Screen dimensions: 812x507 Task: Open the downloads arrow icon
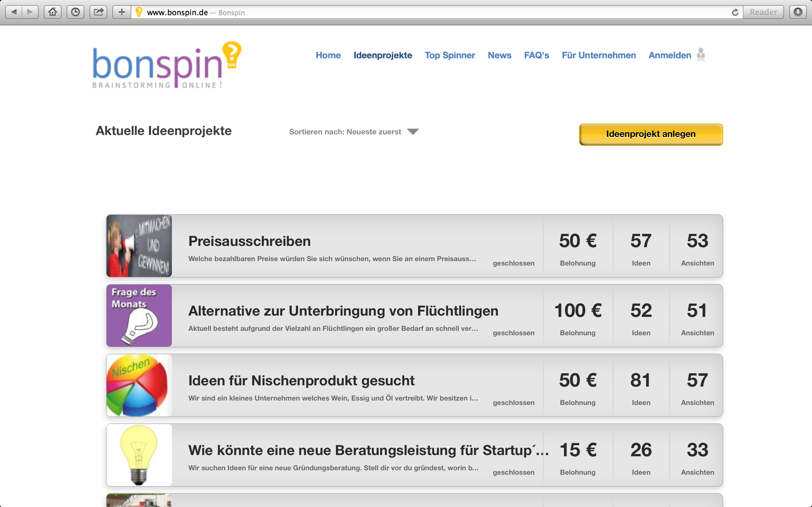(798, 12)
